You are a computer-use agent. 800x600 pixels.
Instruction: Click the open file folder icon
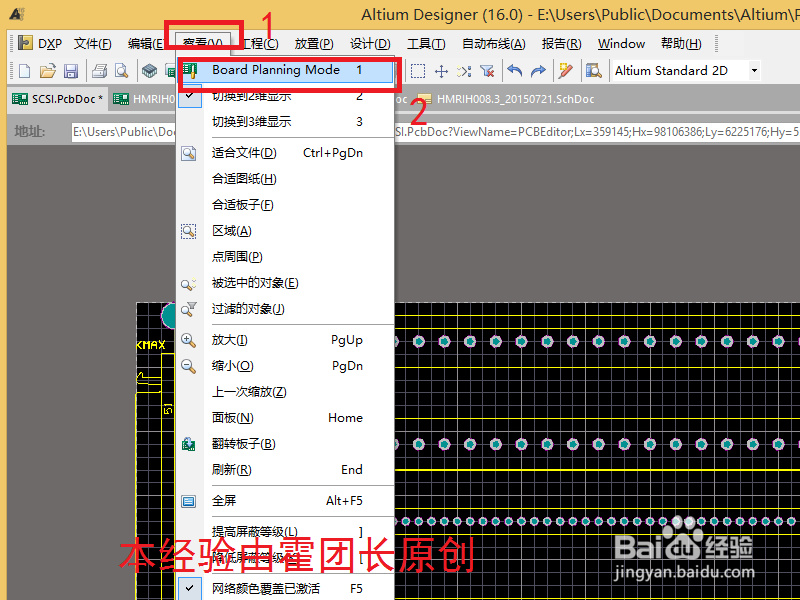[x=48, y=71]
